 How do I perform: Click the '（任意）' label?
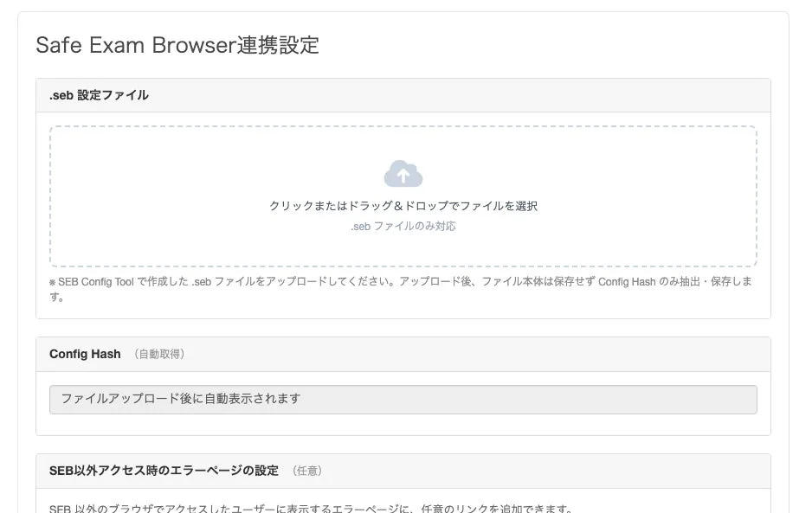[x=307, y=471]
